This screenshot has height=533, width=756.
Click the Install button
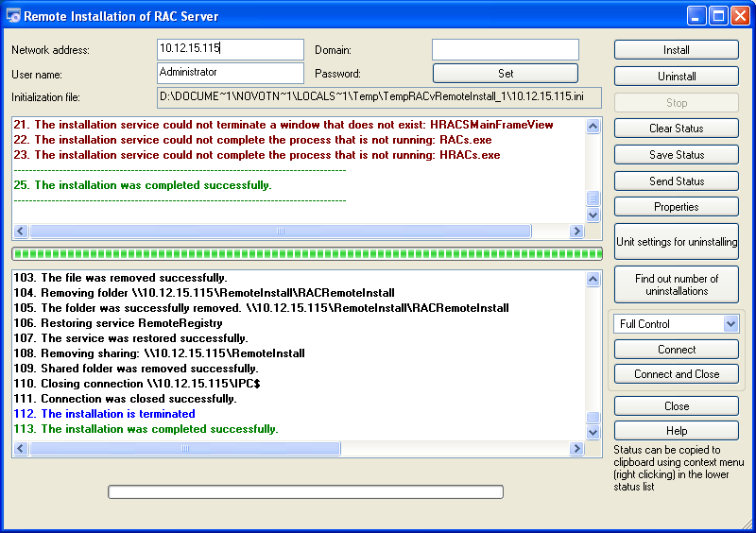click(676, 50)
